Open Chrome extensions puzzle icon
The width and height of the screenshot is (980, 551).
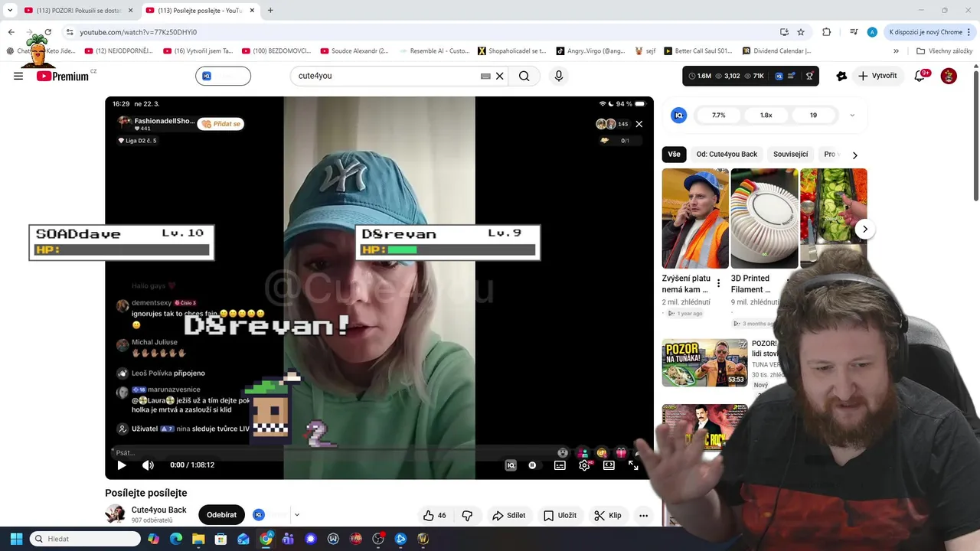point(826,32)
